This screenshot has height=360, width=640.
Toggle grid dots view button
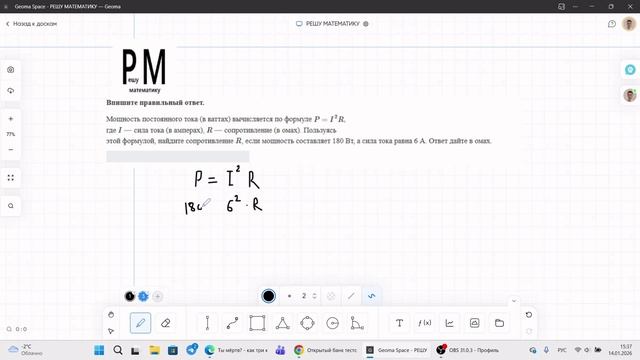(x=11, y=178)
